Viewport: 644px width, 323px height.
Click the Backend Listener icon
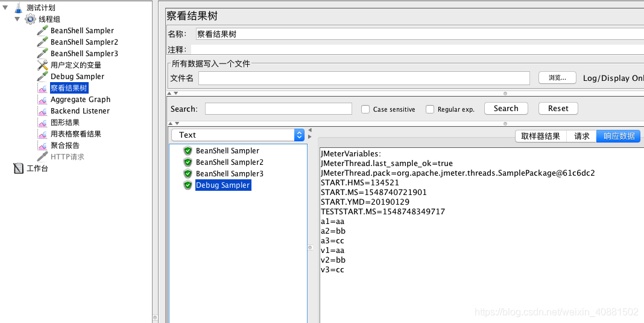click(42, 111)
